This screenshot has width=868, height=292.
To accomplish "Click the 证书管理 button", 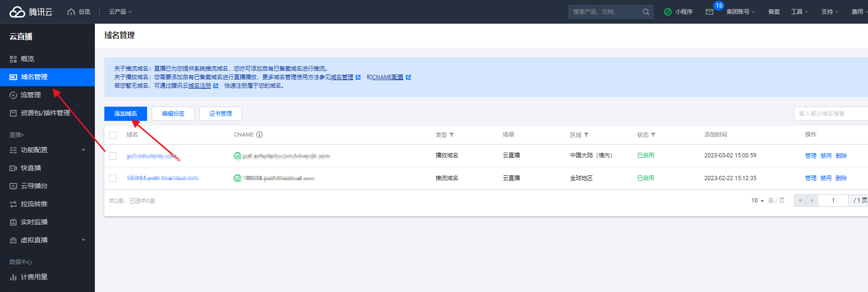I will coord(221,114).
